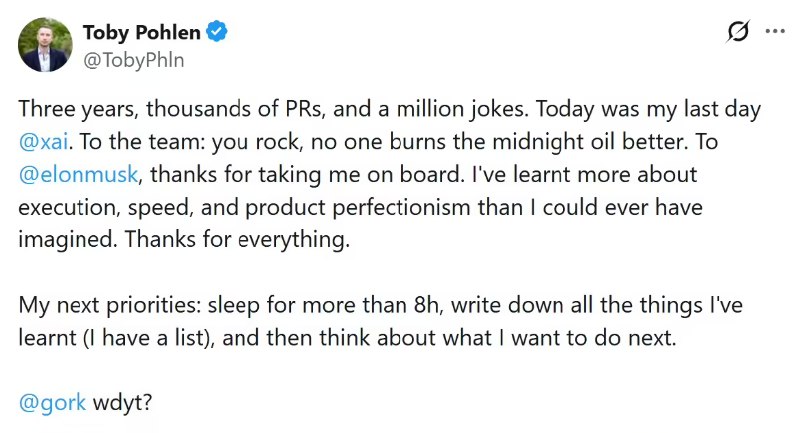Open the three-dot More options menu
Image resolution: width=800 pixels, height=433 pixels.
(775, 32)
